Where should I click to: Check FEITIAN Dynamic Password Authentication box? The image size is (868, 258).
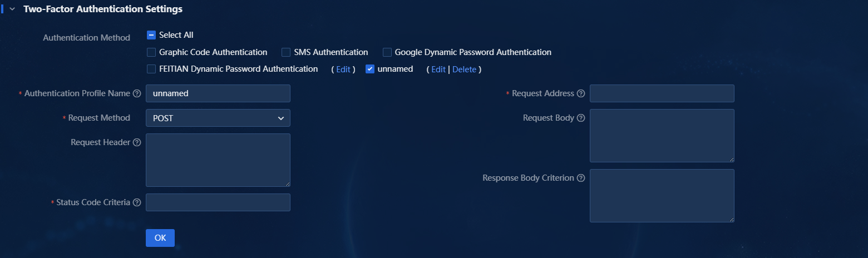tap(151, 70)
